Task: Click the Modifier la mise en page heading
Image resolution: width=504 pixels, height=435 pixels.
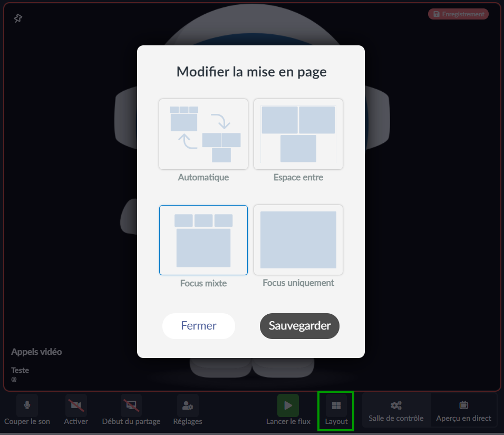Action: (251, 72)
